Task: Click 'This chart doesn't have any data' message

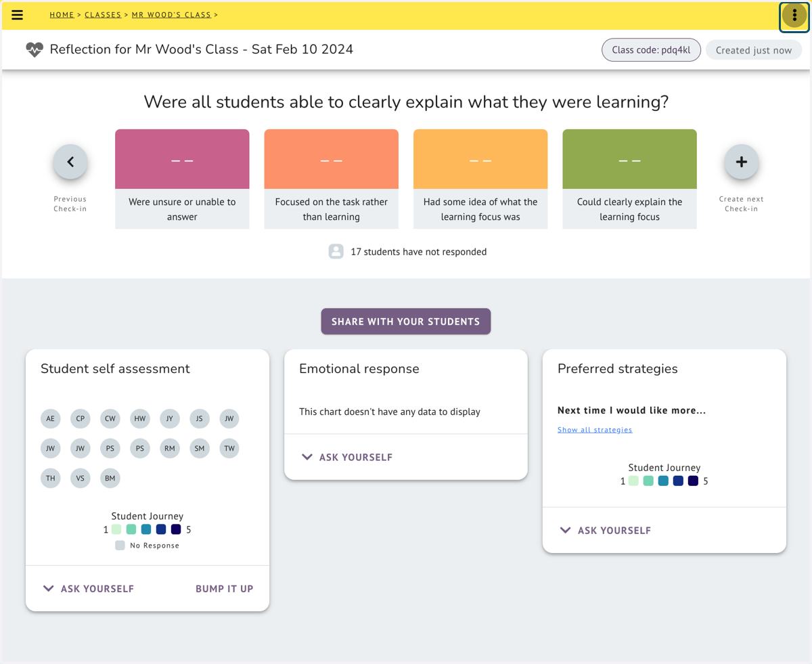Action: pyautogui.click(x=390, y=412)
